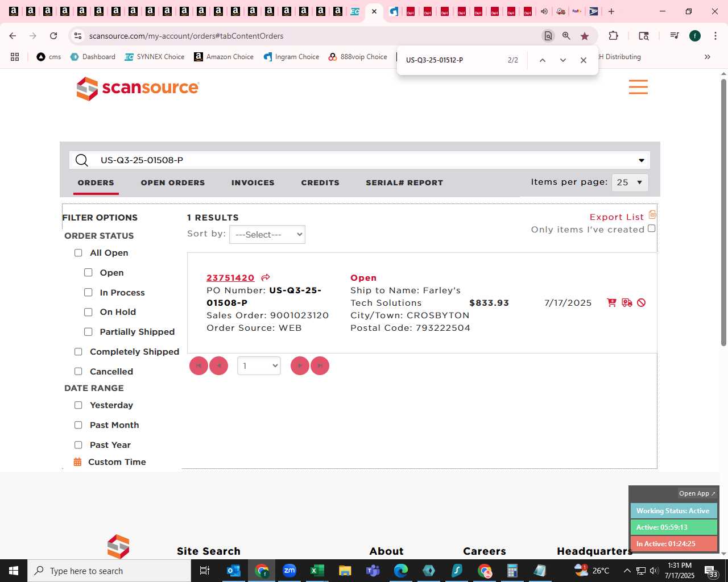Click Custom Time date range

tap(117, 462)
